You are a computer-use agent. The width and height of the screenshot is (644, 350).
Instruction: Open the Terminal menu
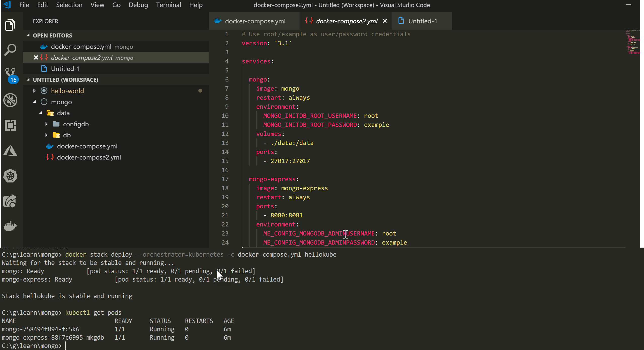(168, 5)
